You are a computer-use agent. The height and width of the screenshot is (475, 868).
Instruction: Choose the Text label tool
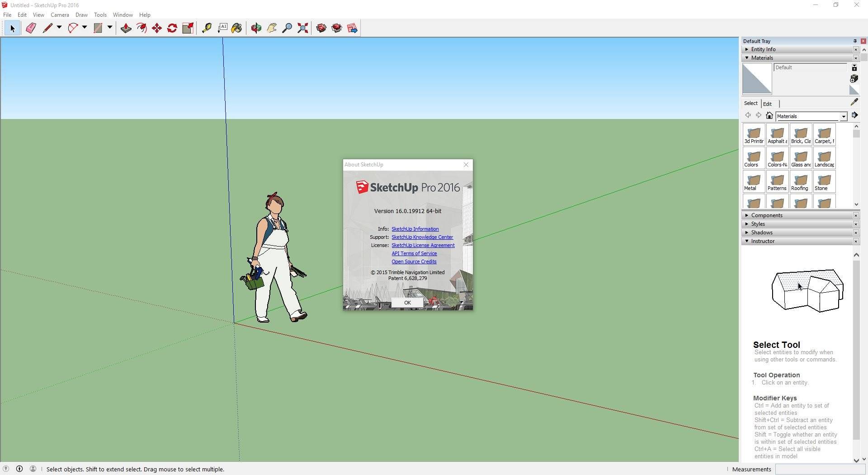pos(222,28)
